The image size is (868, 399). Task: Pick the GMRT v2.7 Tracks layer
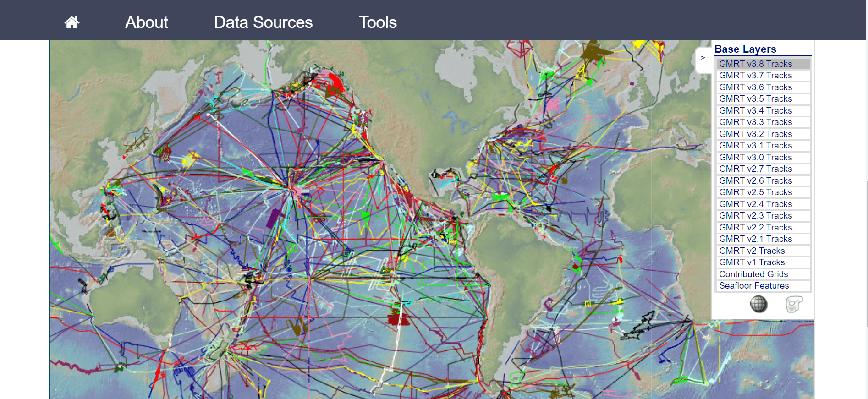click(755, 169)
